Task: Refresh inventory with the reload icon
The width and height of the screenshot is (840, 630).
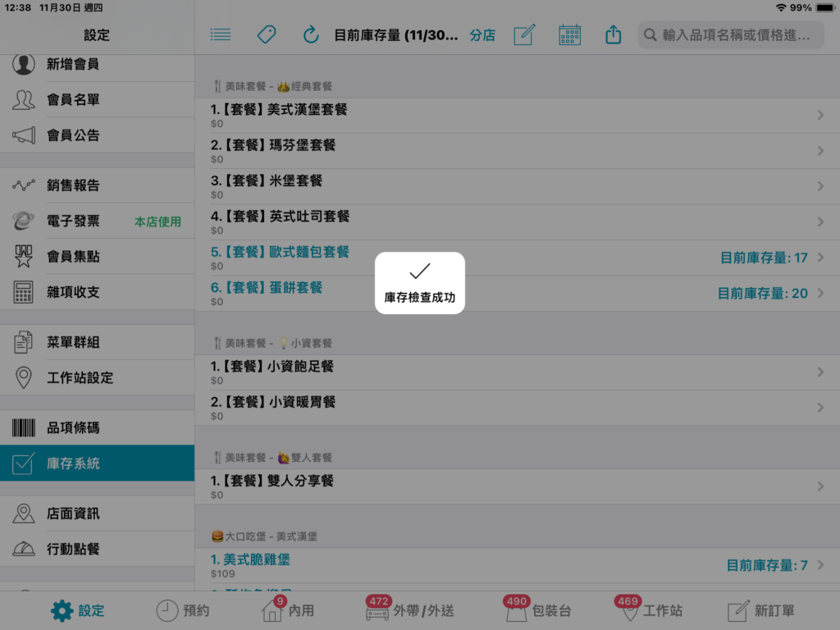Action: 311,35
